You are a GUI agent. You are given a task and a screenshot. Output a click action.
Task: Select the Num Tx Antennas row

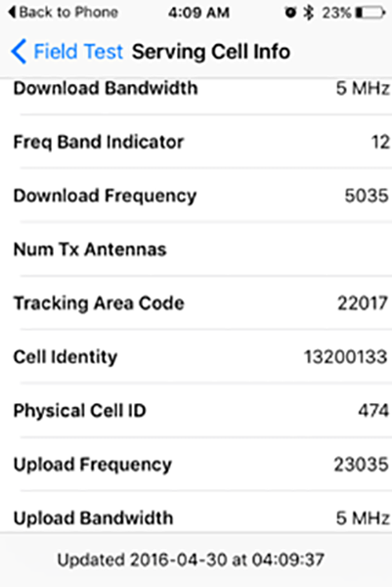tap(196, 248)
